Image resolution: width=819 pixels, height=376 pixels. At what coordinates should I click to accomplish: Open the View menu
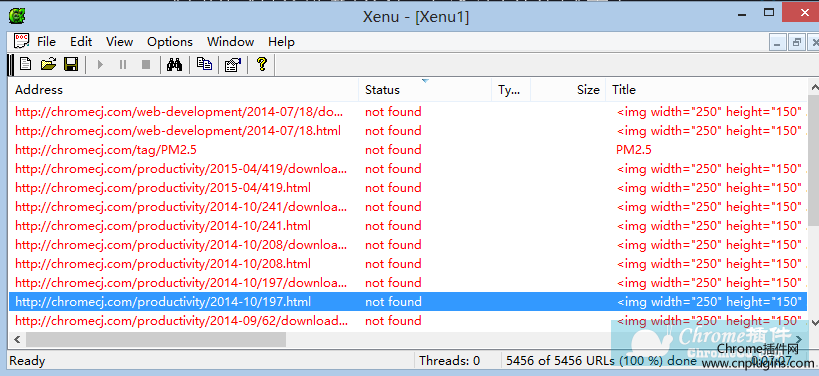[120, 42]
